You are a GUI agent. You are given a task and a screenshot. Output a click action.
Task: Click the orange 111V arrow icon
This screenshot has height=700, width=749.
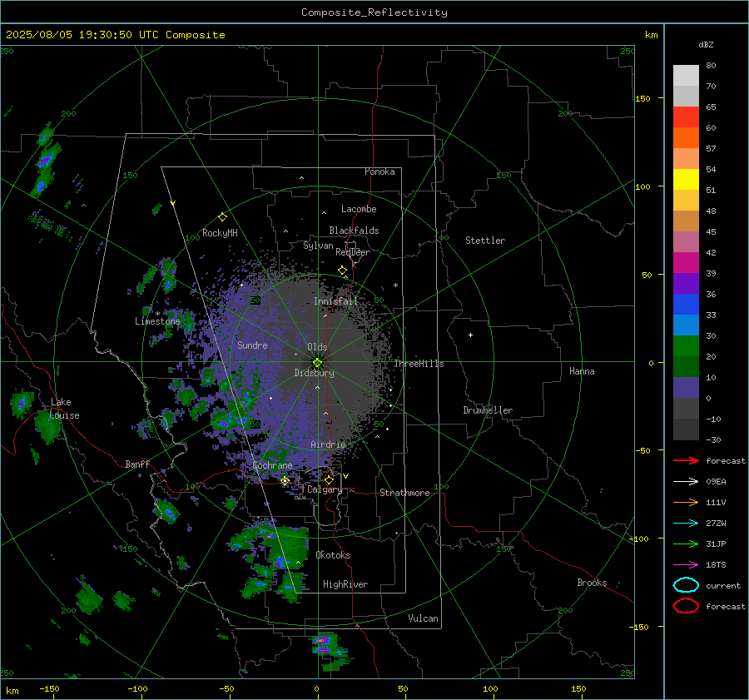coord(686,502)
